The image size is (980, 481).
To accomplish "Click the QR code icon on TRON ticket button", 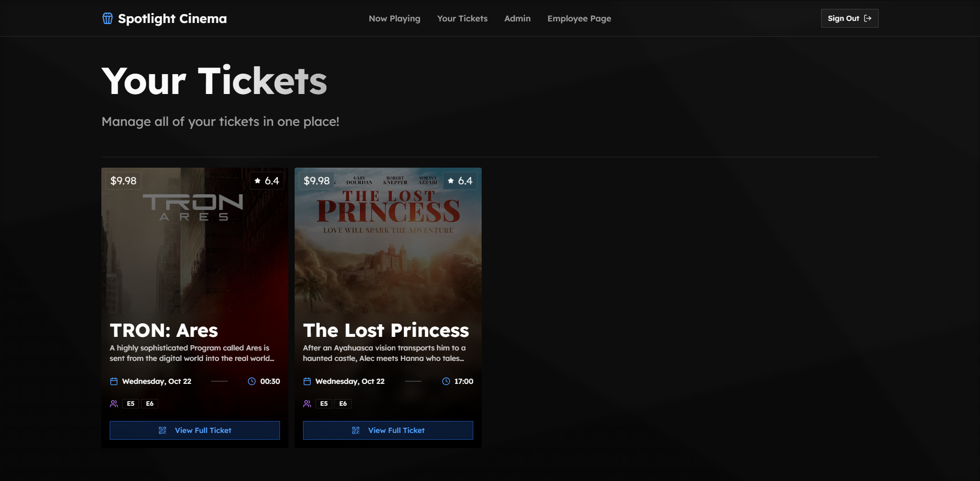I will pos(162,430).
